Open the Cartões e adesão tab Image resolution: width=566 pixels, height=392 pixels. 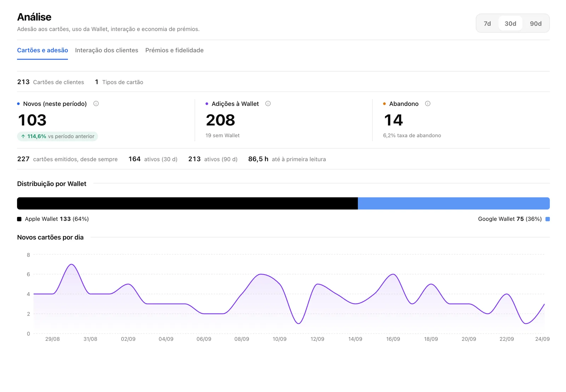42,50
